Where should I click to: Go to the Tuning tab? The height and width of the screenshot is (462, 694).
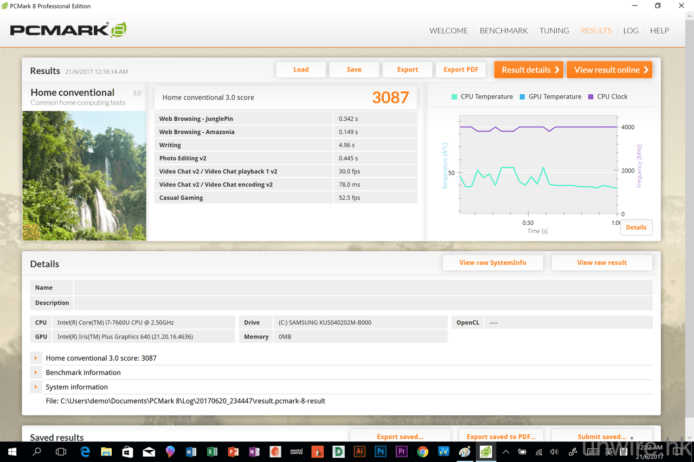click(x=554, y=31)
